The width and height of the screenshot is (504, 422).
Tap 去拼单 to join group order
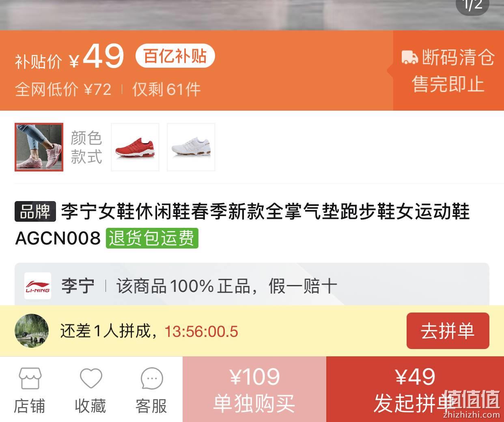pos(448,331)
